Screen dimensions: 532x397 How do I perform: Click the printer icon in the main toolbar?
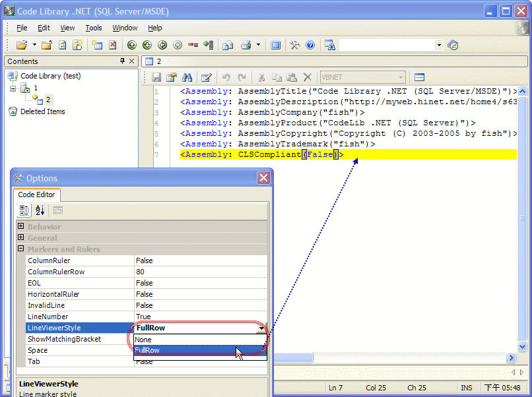pyautogui.click(x=246, y=45)
